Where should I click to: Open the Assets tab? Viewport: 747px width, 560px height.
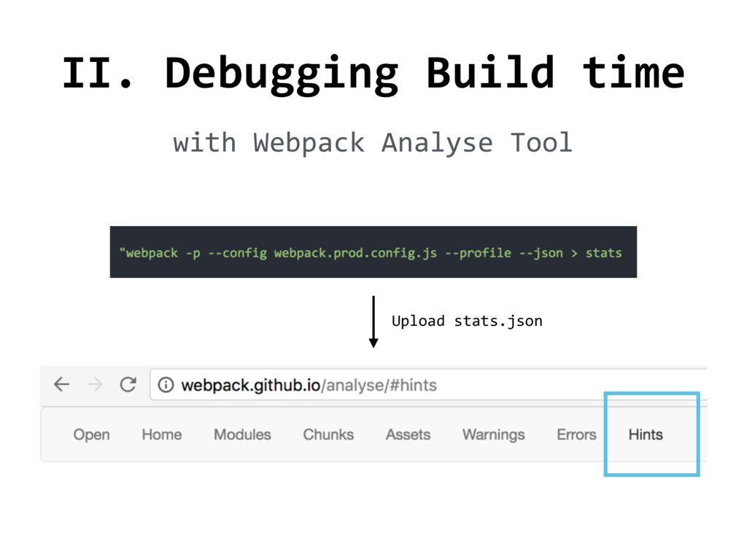[408, 435]
